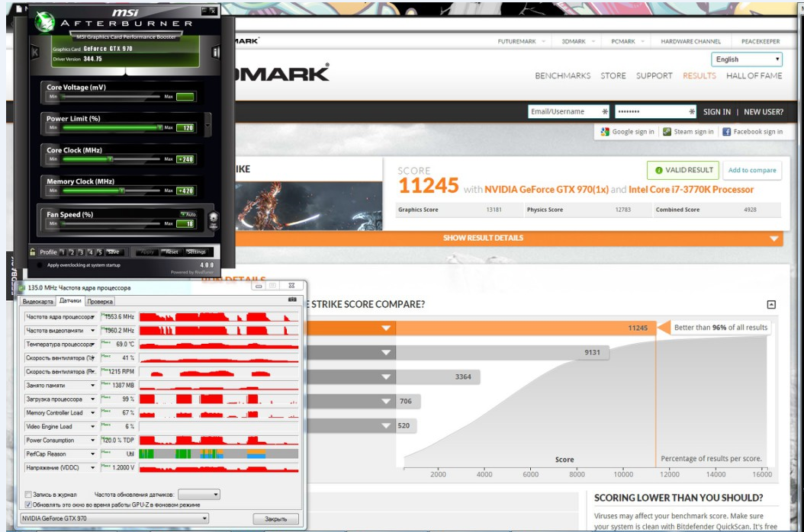Toggle Apply overclocking at system startup
Image resolution: width=804 pixels, height=532 pixels.
(x=40, y=265)
